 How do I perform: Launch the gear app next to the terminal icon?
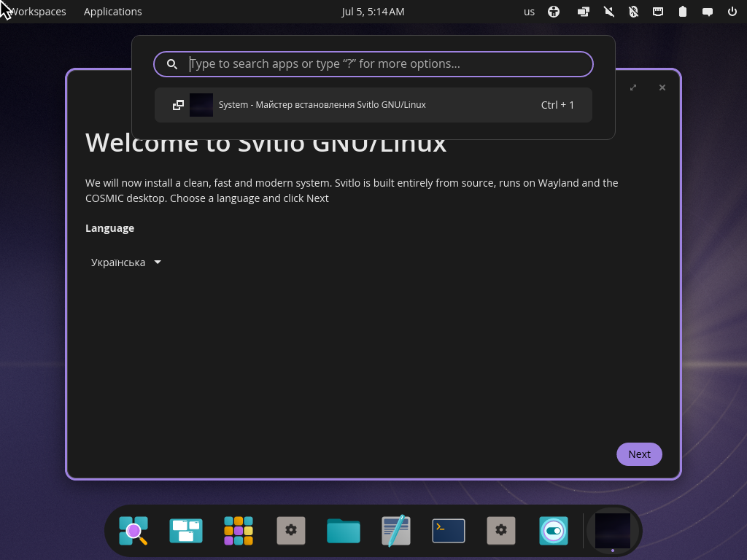pyautogui.click(x=501, y=531)
